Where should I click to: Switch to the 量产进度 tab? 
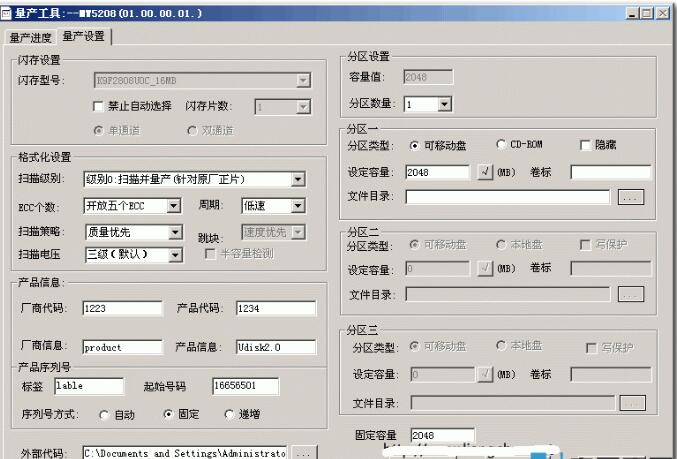[x=30, y=38]
